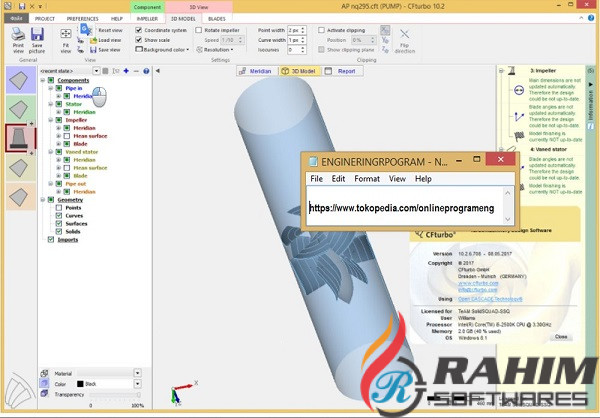Open help with blue question mark icon
600x418 pixels.
tap(146, 71)
